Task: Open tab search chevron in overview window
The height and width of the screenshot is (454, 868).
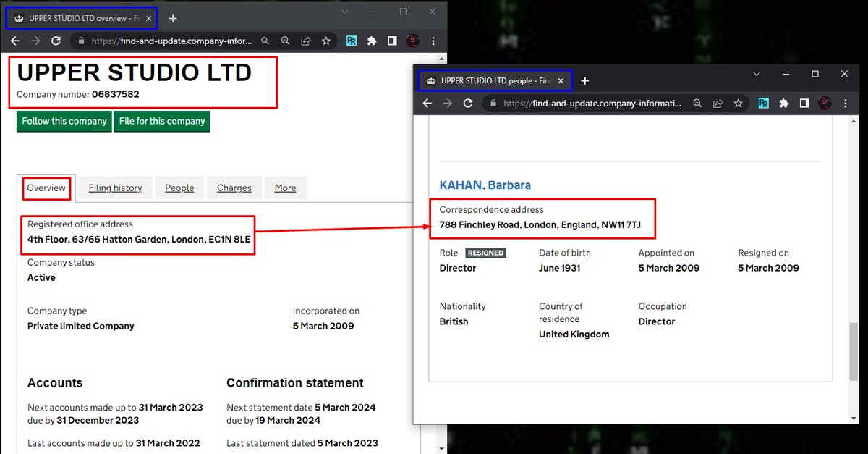Action: point(344,12)
